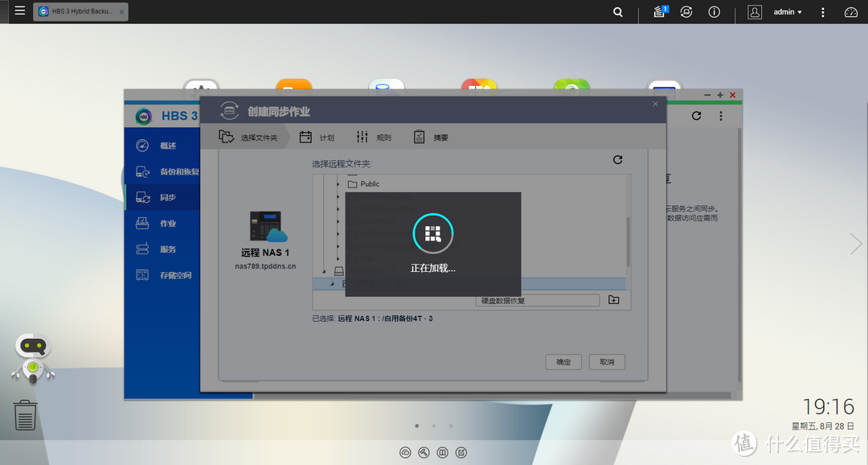Open the desktop robot assistant
The image size is (868, 465).
33,358
